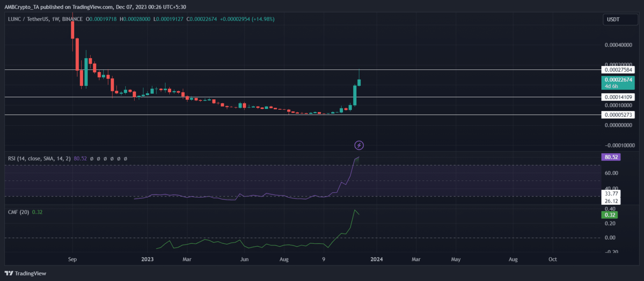Viewport: 644px width, 281px height.
Task: Click the 2024 marker on time axis
Action: click(x=377, y=259)
